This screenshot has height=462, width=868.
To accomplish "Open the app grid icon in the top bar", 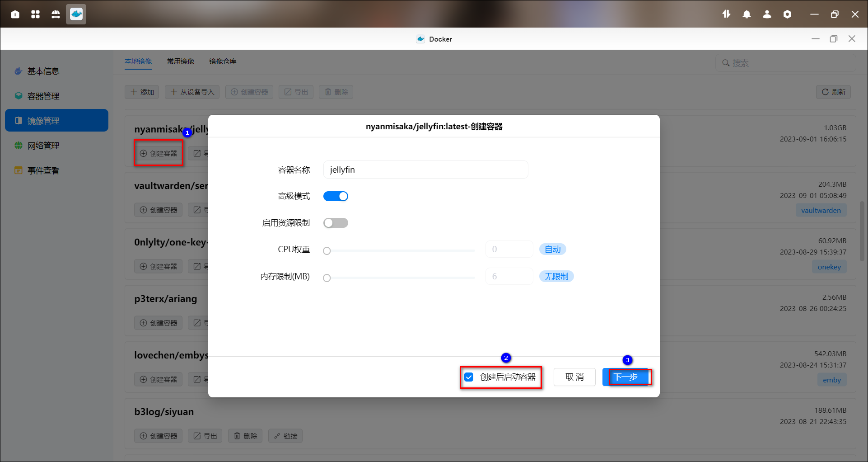I will point(35,14).
